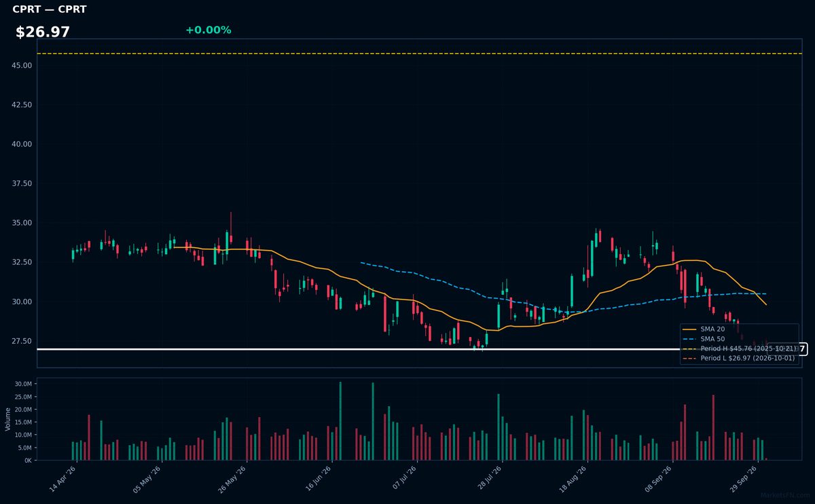Click the dashed period-high line near 45.76
This screenshot has height=504, width=815.
(419, 53)
